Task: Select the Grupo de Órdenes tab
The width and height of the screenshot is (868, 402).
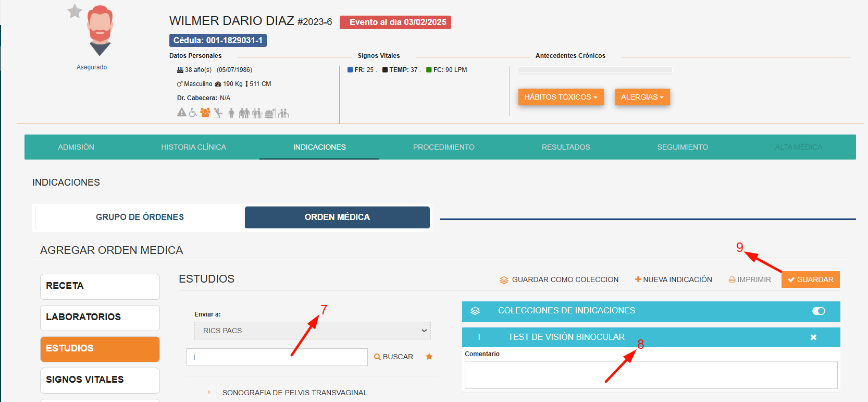Action: (140, 217)
